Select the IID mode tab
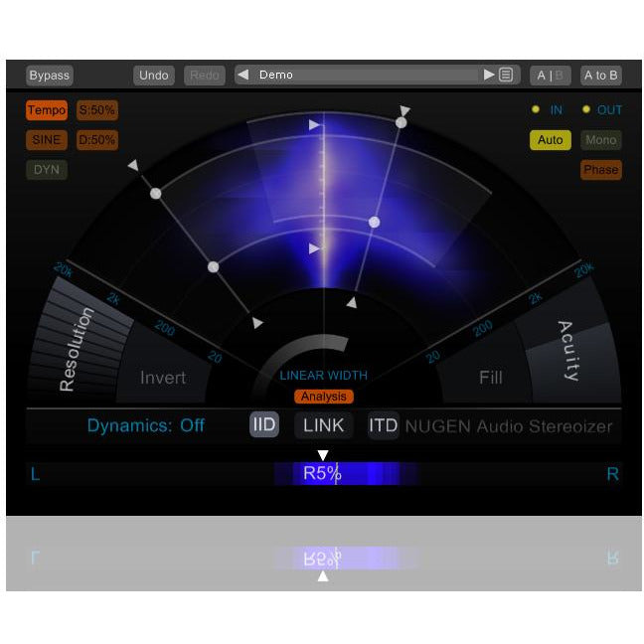 (x=264, y=425)
